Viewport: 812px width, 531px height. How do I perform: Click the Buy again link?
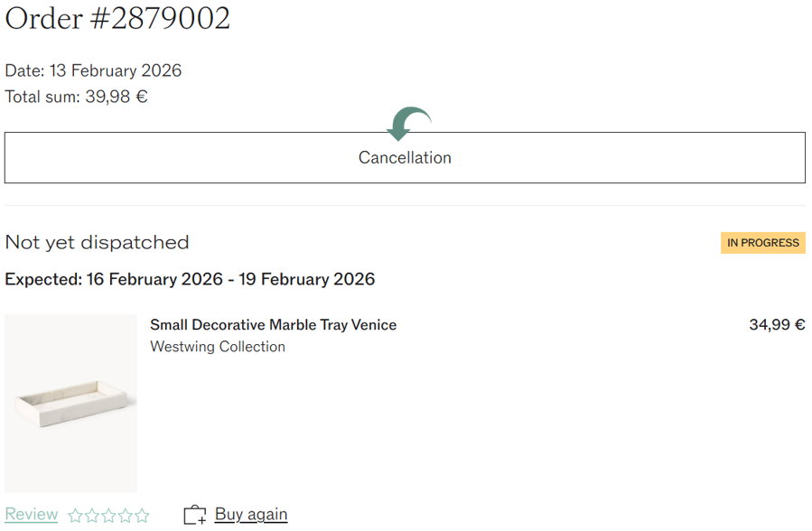(251, 514)
